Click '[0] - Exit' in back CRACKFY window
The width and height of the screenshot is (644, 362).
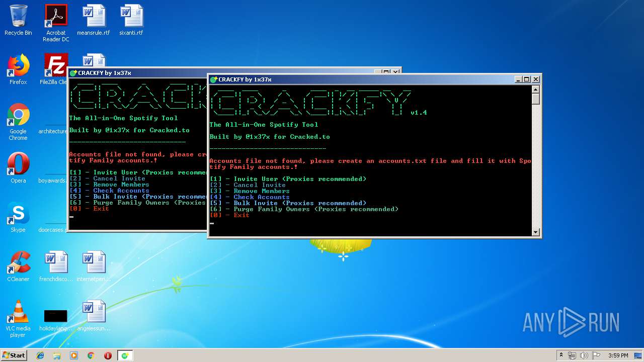[x=89, y=209]
